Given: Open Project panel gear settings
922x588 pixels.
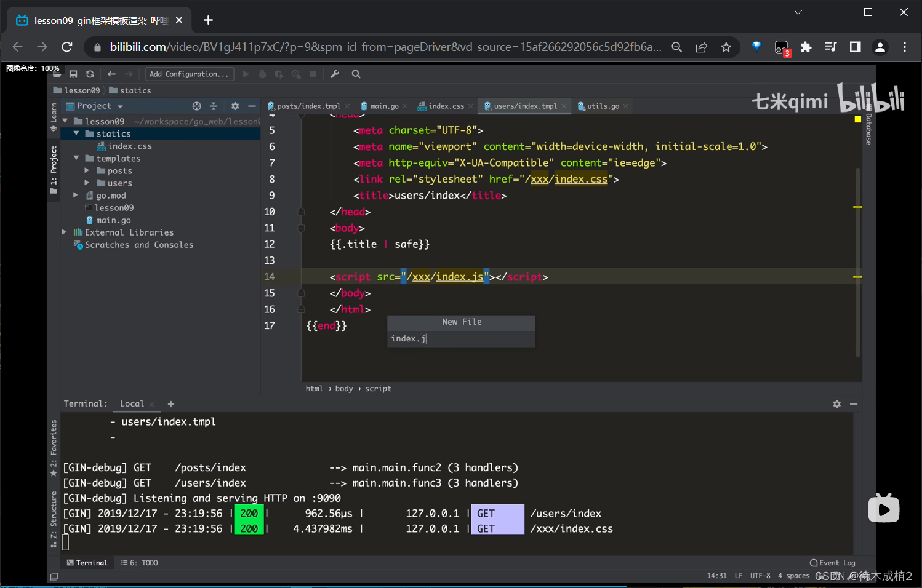Looking at the screenshot, I should 235,106.
